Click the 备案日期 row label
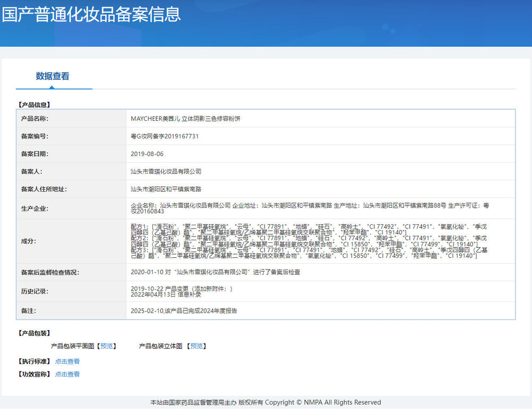This screenshot has height=409, width=532. click(x=35, y=154)
